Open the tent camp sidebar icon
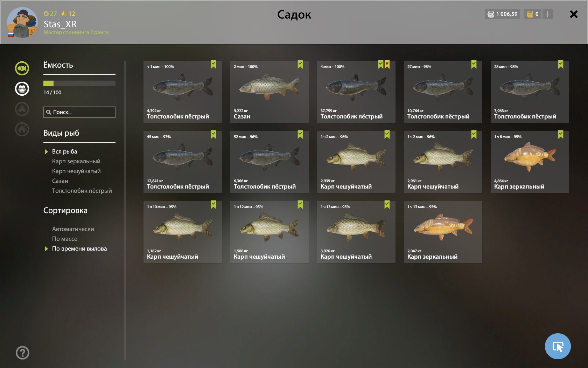Viewport: 588px width, 368px height. [x=22, y=109]
